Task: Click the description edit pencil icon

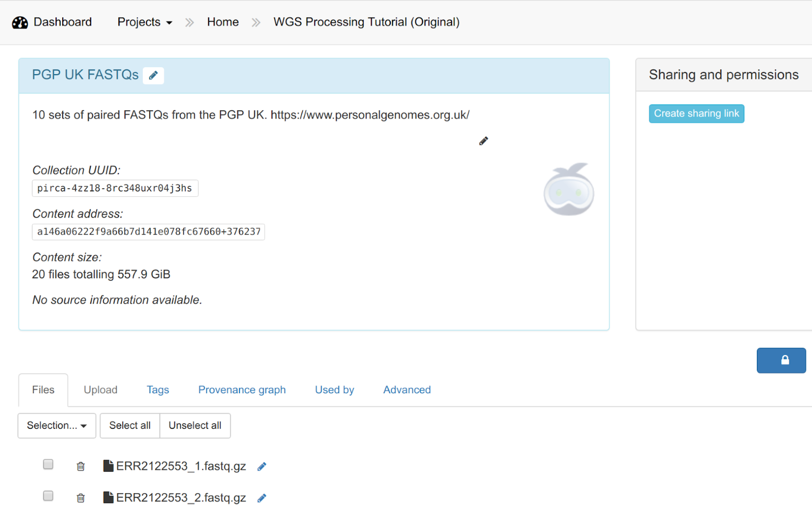Action: point(483,141)
